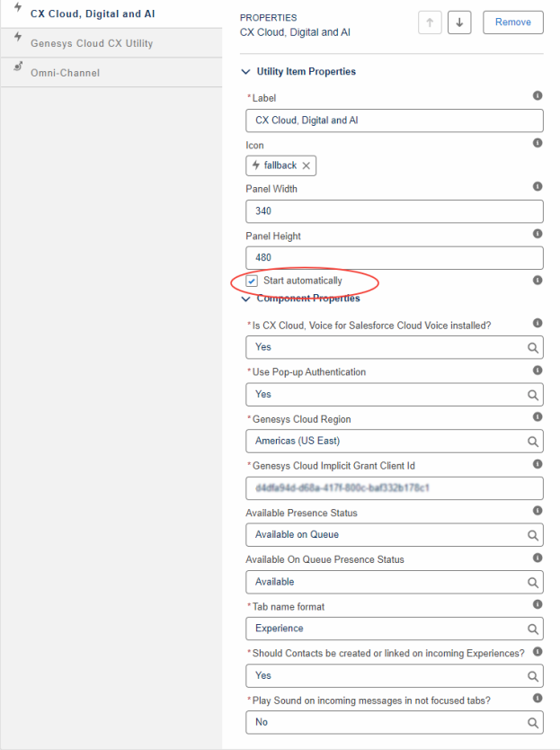Select Genesys Cloud CX Utility item
Image resolution: width=560 pixels, height=750 pixels.
tap(92, 43)
